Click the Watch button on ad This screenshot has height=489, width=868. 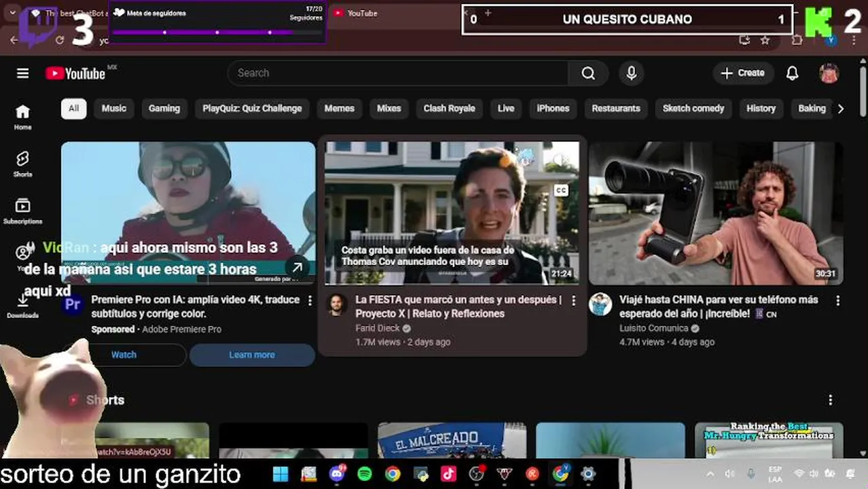click(124, 355)
